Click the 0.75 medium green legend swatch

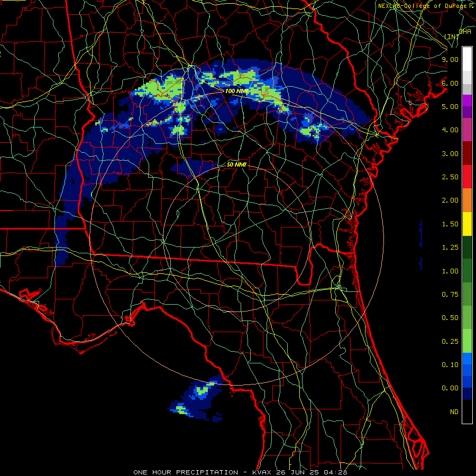467,294
